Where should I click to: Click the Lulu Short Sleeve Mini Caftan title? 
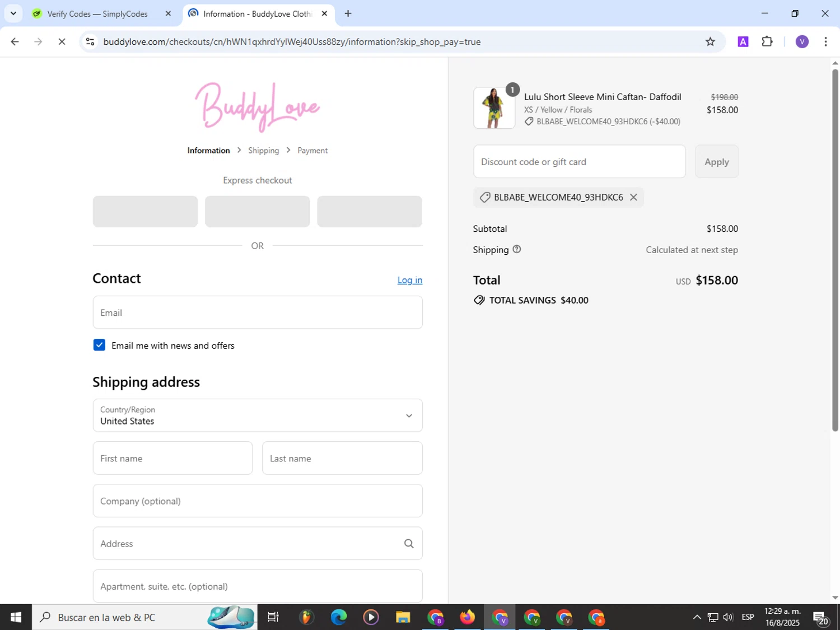(603, 97)
